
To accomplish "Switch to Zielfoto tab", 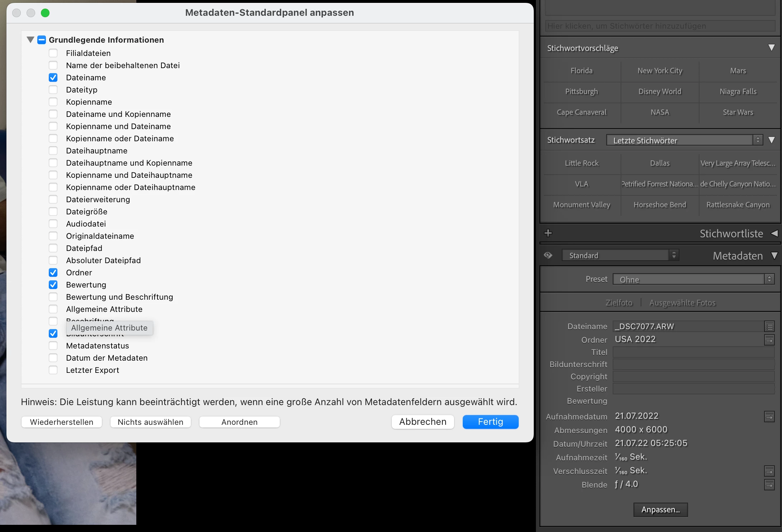I will [619, 303].
